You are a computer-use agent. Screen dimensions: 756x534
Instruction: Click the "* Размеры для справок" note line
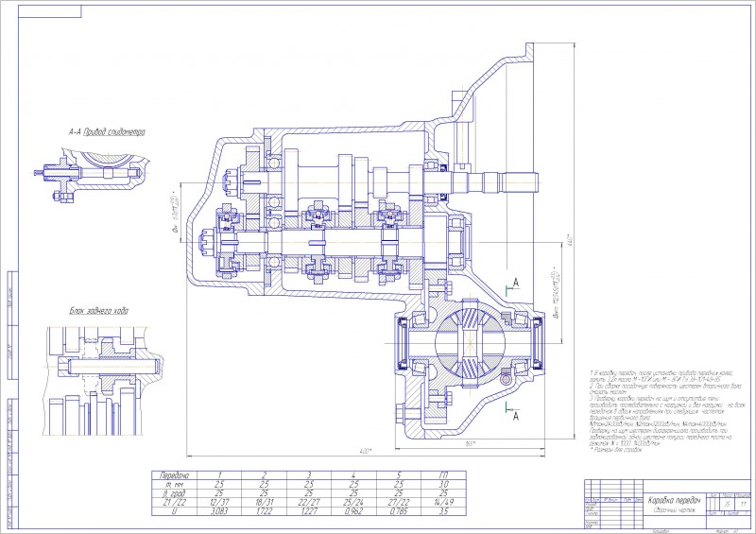(x=617, y=450)
